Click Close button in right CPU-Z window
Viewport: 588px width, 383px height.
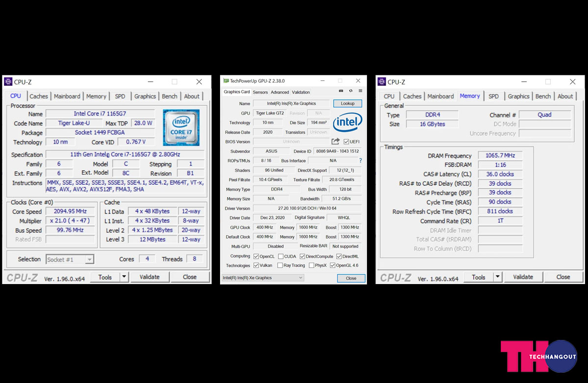point(563,277)
